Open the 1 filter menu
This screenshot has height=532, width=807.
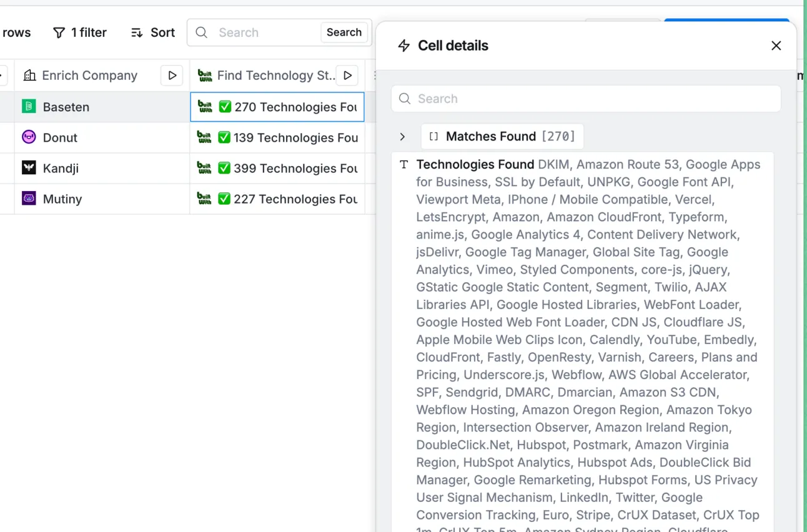point(79,32)
